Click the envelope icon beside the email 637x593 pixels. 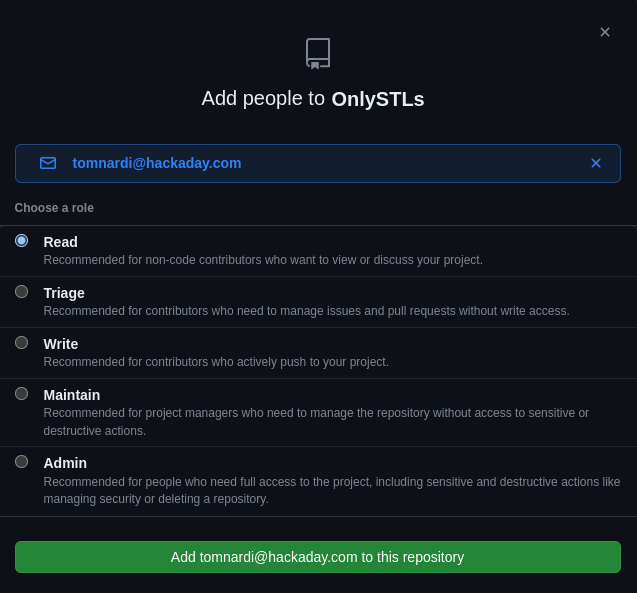pyautogui.click(x=48, y=163)
